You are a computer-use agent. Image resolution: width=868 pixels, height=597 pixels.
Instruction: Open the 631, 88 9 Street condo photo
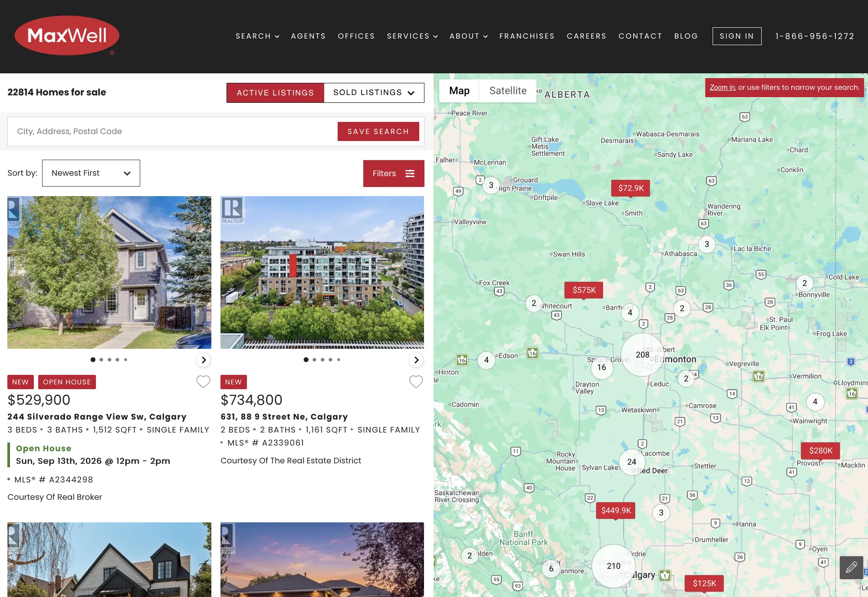(322, 272)
